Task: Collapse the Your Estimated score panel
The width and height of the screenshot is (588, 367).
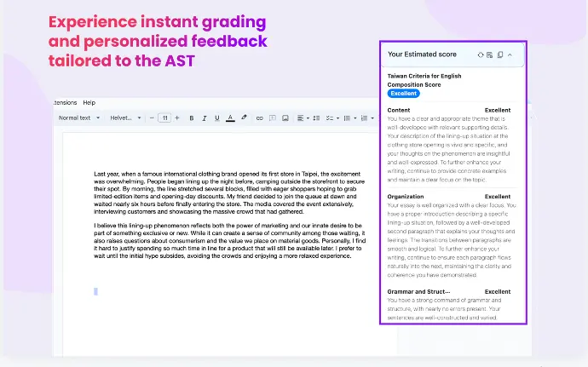Action: (510, 54)
